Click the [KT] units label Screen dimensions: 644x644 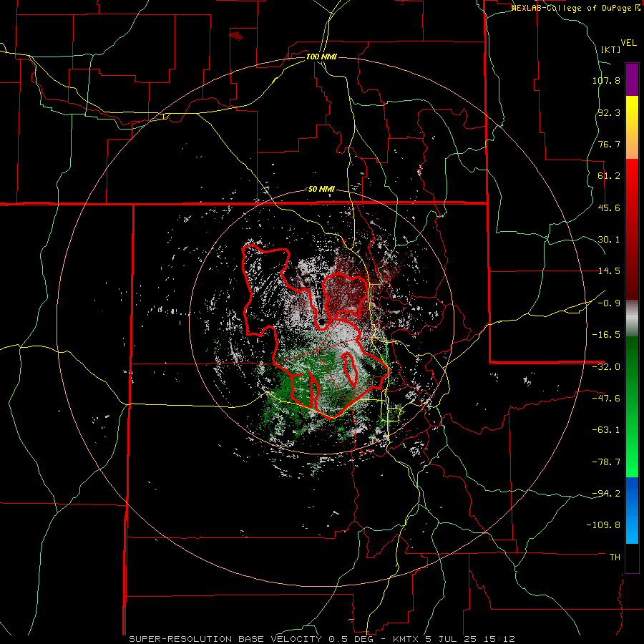[610, 49]
